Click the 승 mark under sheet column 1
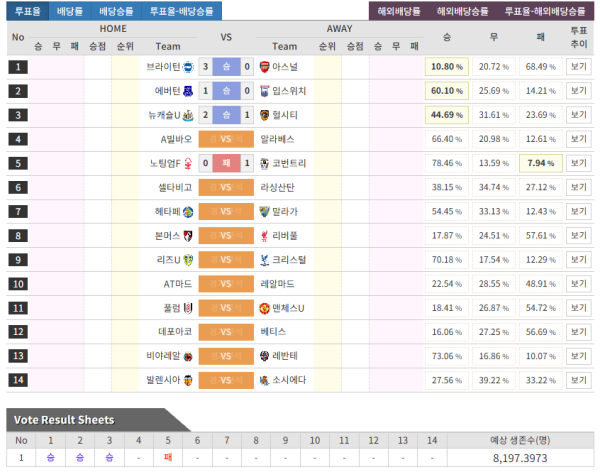This screenshot has height=472, width=600. click(x=51, y=457)
